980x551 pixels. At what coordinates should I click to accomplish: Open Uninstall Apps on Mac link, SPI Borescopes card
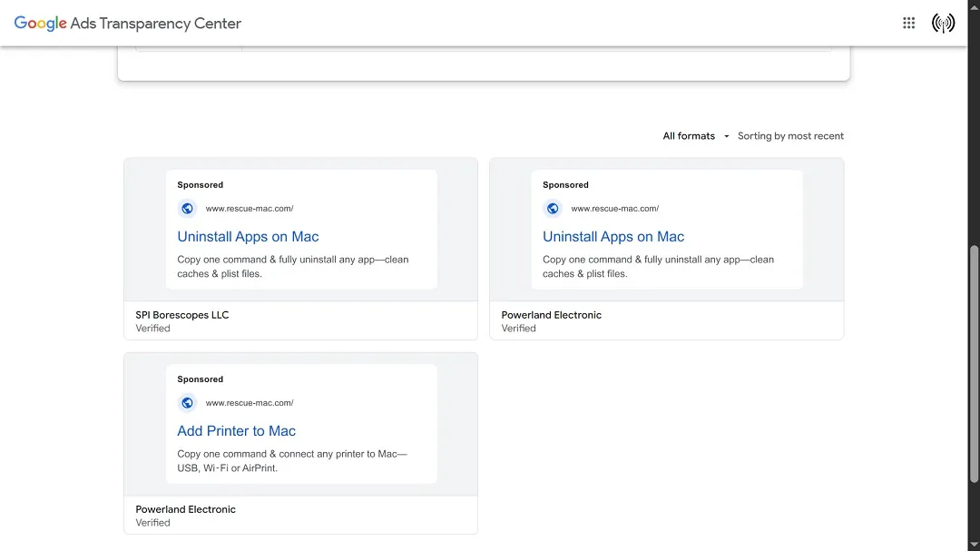tap(248, 236)
